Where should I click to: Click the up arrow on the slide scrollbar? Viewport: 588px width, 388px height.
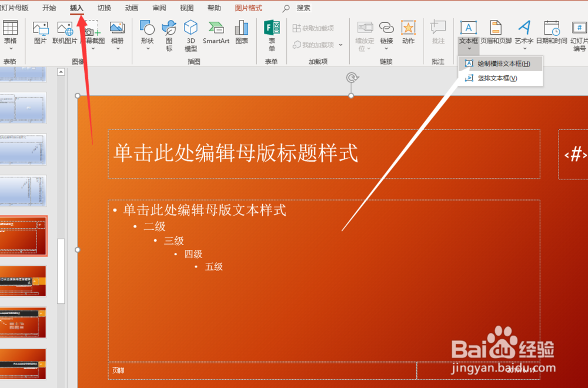coord(61,71)
